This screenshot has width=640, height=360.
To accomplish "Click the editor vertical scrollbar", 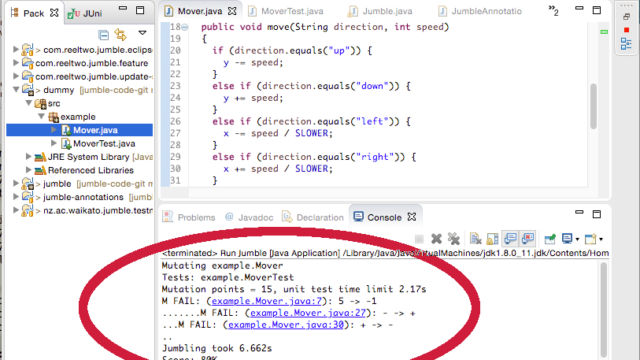I will [593, 106].
